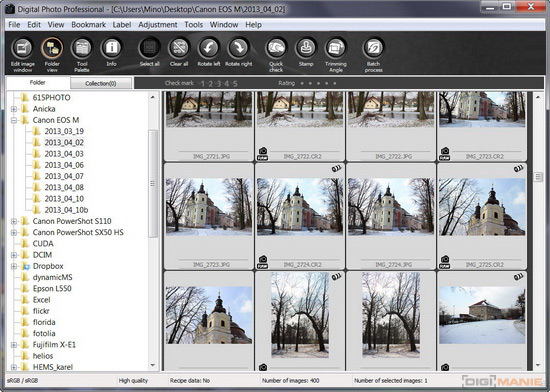The height and width of the screenshot is (392, 550).
Task: Expand the Canon PowerShot S110 folder
Action: (x=14, y=221)
